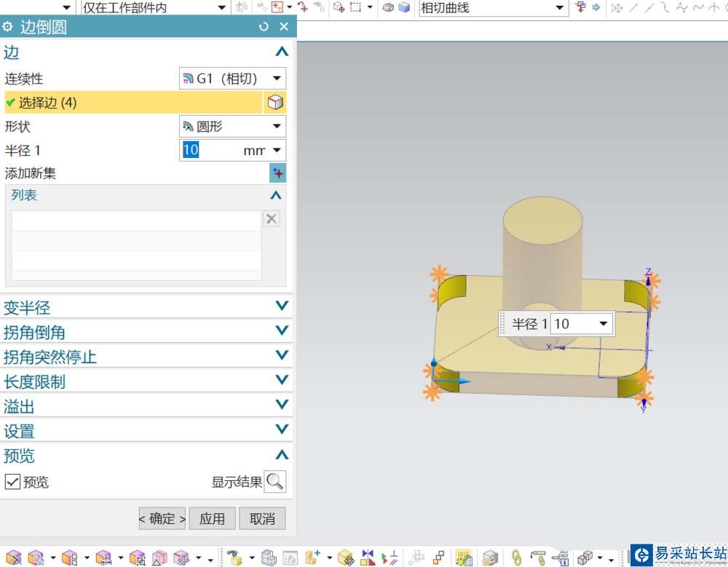Image resolution: width=728 pixels, height=567 pixels.
Task: Click the cube with move arrows icon
Action: (x=181, y=557)
